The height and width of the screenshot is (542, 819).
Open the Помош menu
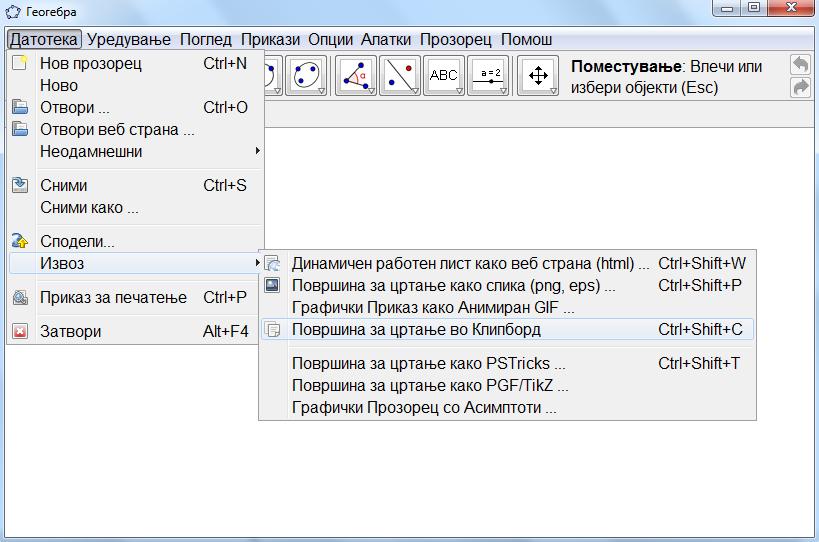click(526, 39)
